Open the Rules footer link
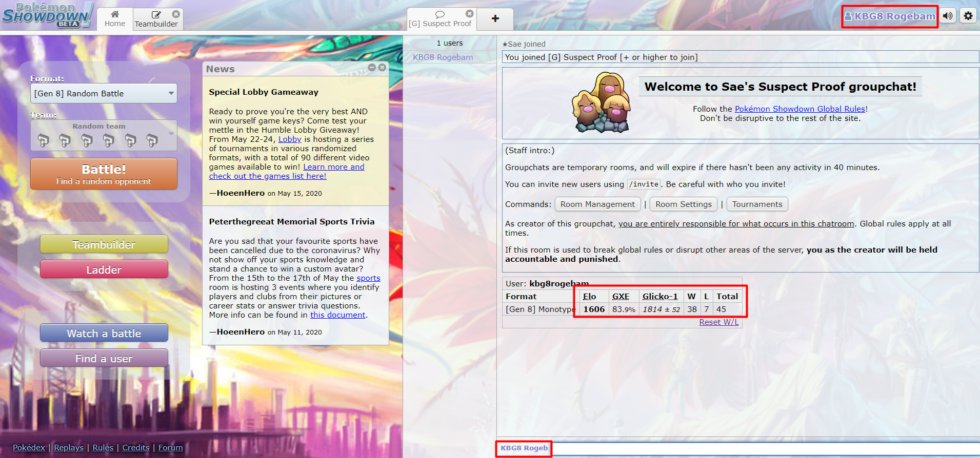Viewport: 980px width, 458px height. coord(103,448)
